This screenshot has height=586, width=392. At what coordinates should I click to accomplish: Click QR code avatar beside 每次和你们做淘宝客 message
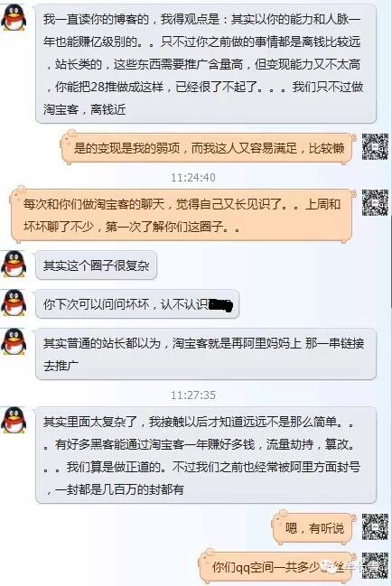pos(375,202)
